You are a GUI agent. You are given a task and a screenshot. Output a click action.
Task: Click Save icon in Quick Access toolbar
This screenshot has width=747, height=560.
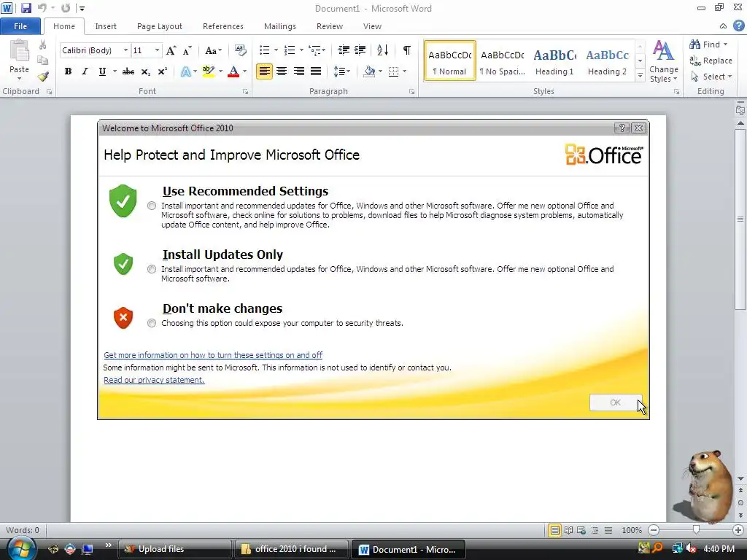click(x=26, y=8)
